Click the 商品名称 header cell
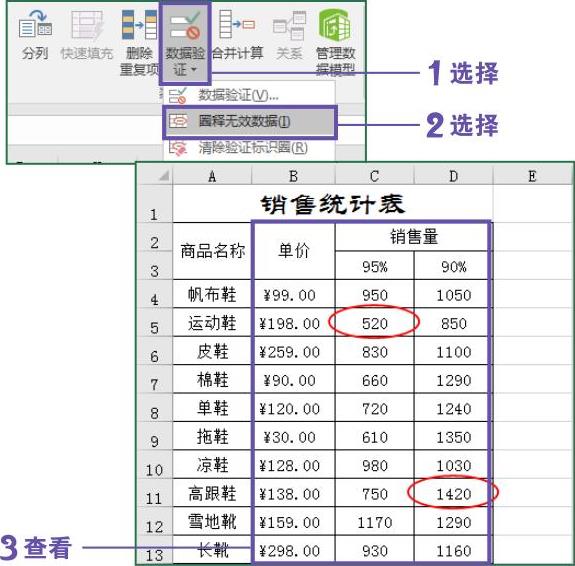 point(212,251)
